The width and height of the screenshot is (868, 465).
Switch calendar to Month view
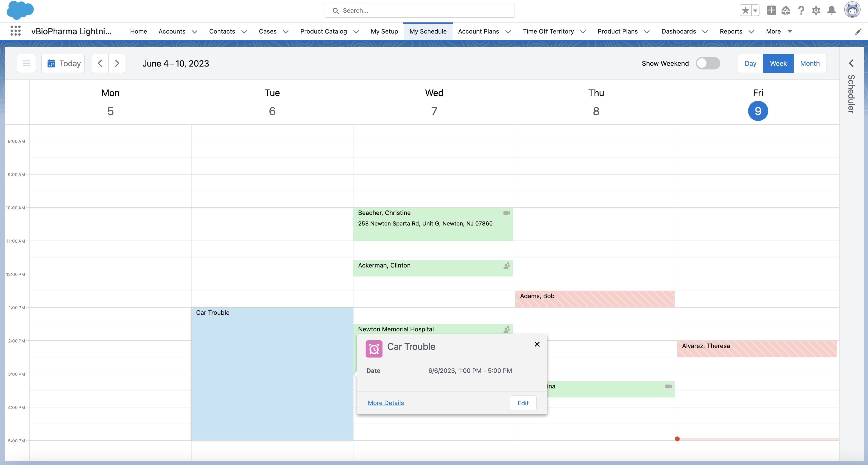click(x=810, y=63)
